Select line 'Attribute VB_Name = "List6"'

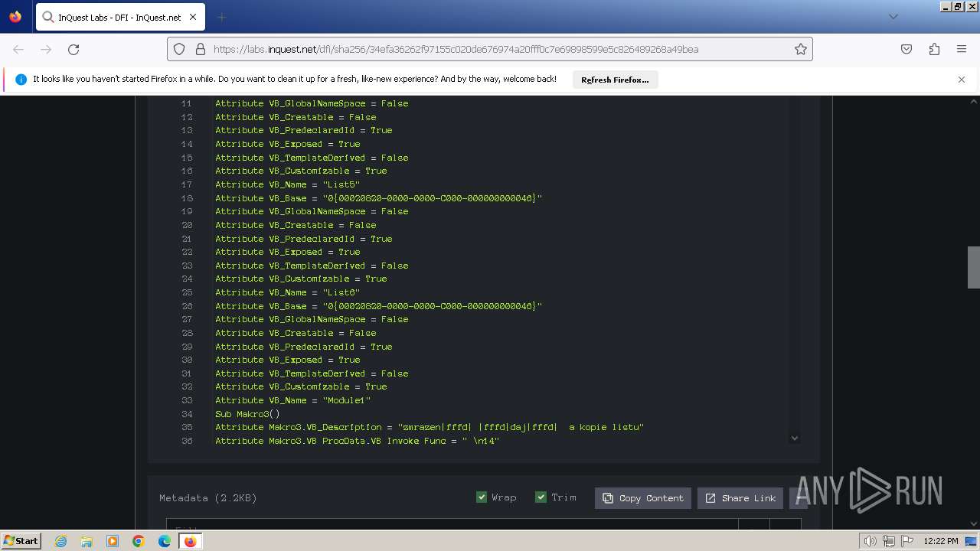pos(287,292)
